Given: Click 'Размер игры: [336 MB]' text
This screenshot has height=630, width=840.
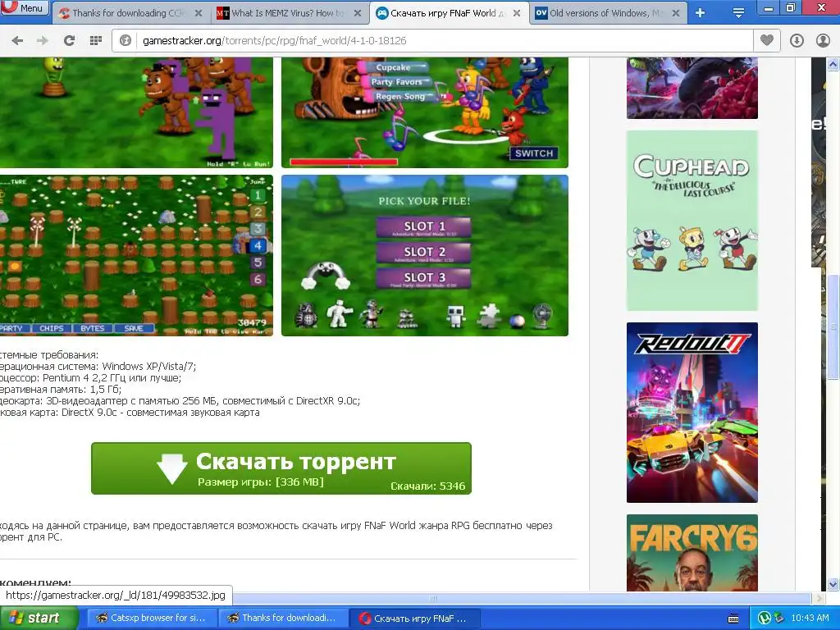Looking at the screenshot, I should [x=260, y=482].
